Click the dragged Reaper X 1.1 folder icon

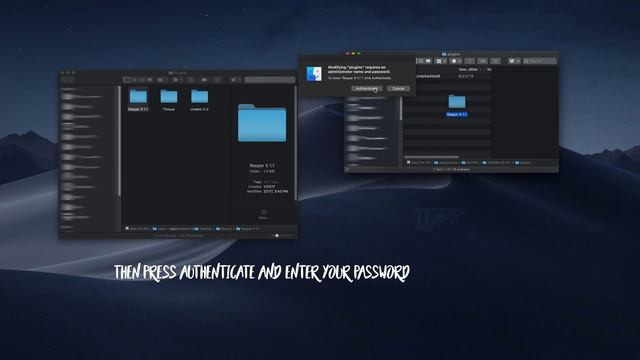point(457,102)
